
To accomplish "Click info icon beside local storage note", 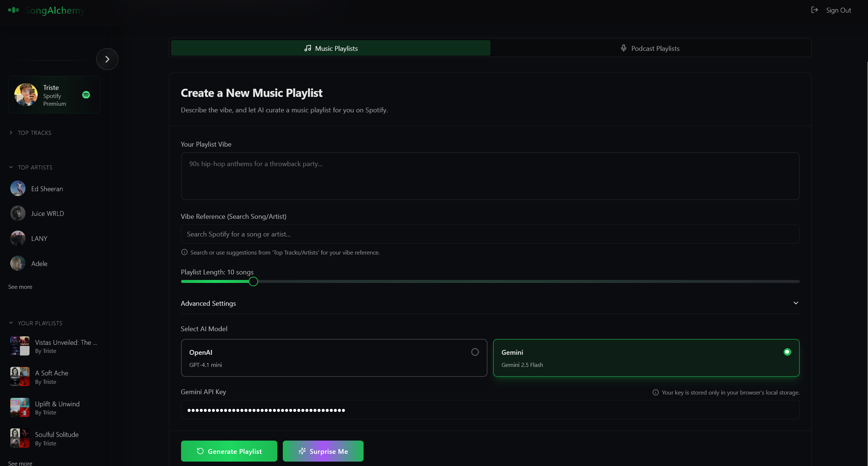I will pos(655,392).
